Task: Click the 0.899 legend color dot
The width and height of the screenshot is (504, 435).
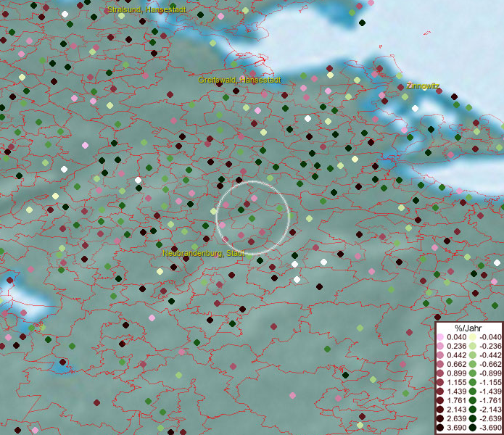Action: [440, 373]
